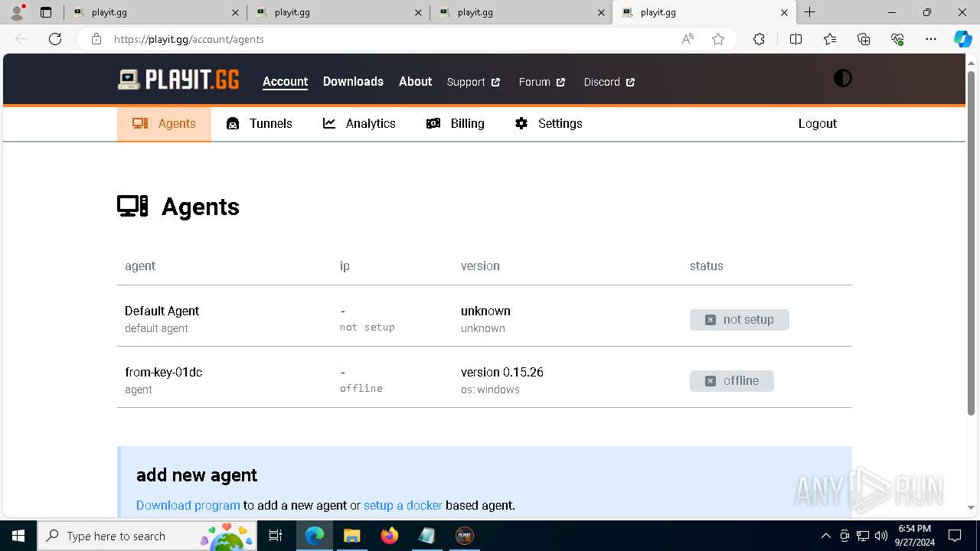Click Logout
Viewport: 980px width, 551px height.
(817, 123)
